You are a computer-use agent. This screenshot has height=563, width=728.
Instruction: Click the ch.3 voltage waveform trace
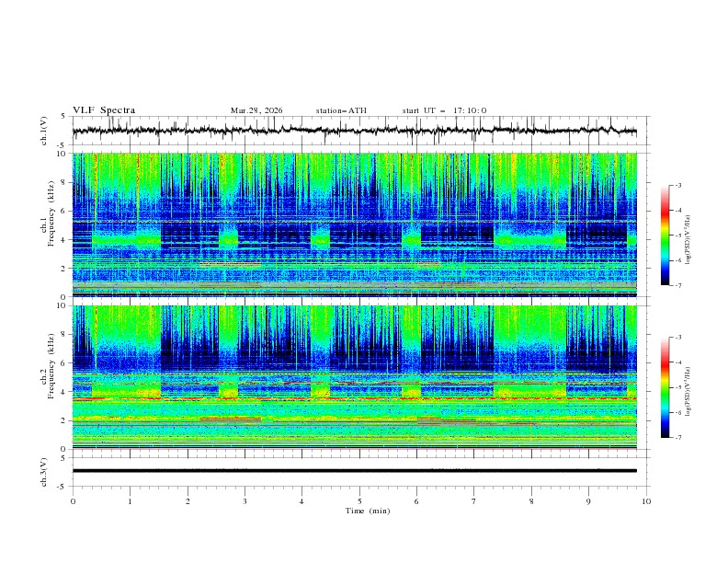pyautogui.click(x=354, y=471)
